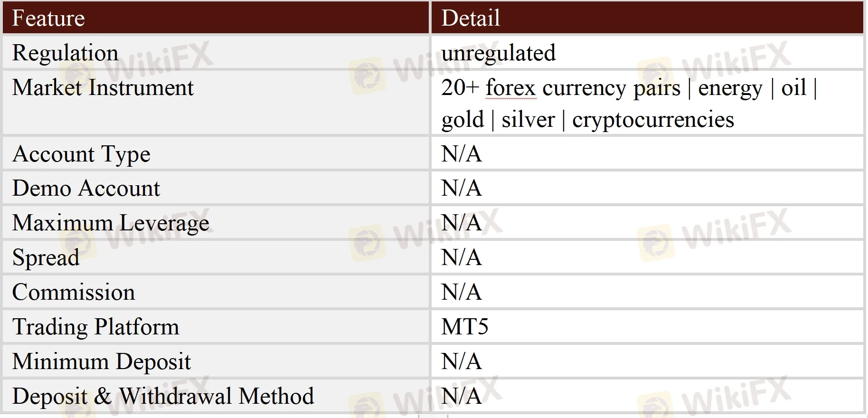
Task: Click the N/A value for Account Type
Action: click(461, 154)
